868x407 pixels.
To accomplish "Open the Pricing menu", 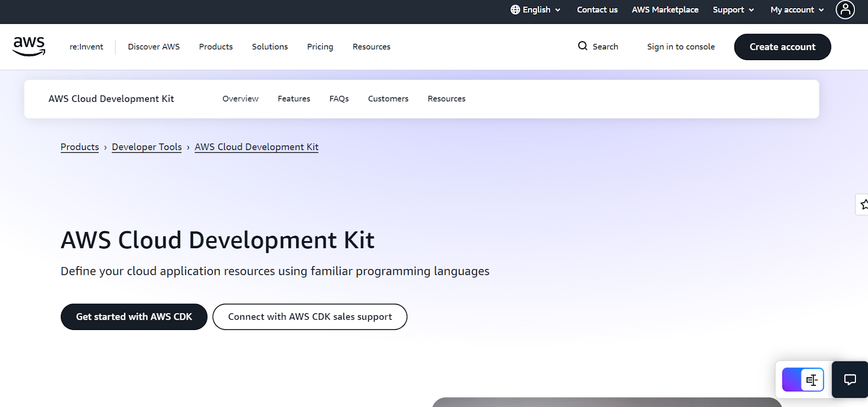I will [320, 47].
